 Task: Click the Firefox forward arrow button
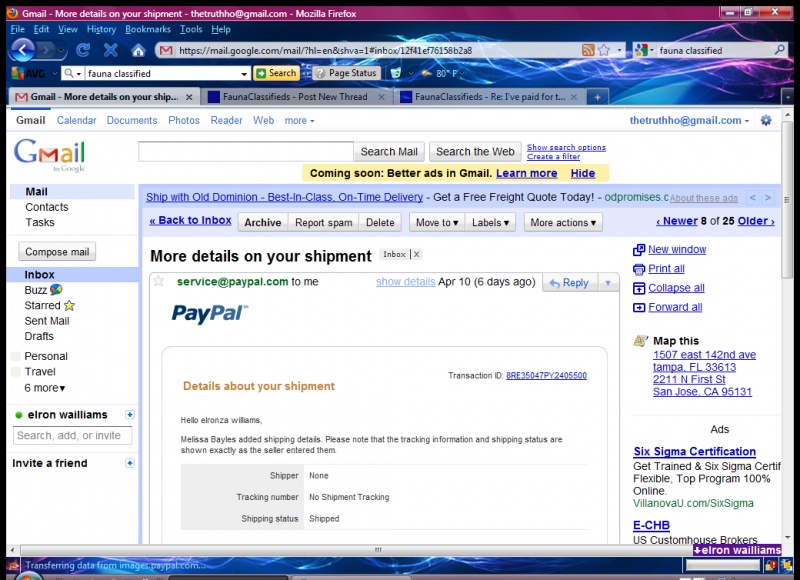47,50
